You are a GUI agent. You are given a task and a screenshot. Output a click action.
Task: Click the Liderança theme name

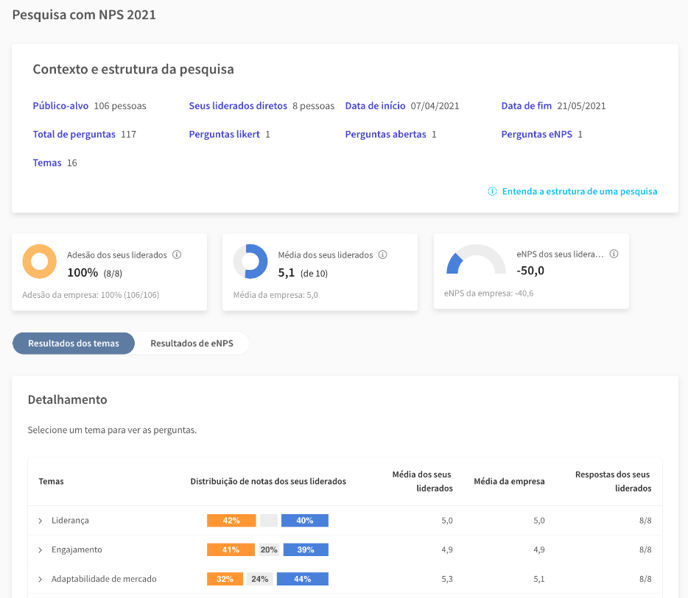(x=70, y=520)
